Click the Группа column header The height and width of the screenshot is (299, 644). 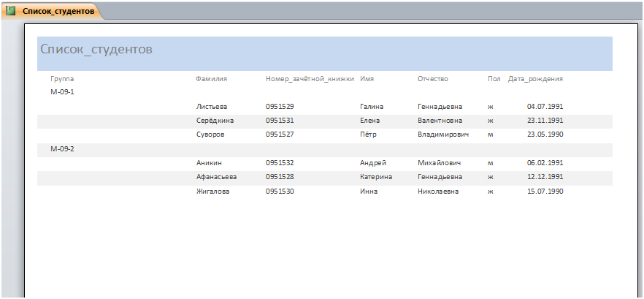tap(62, 79)
